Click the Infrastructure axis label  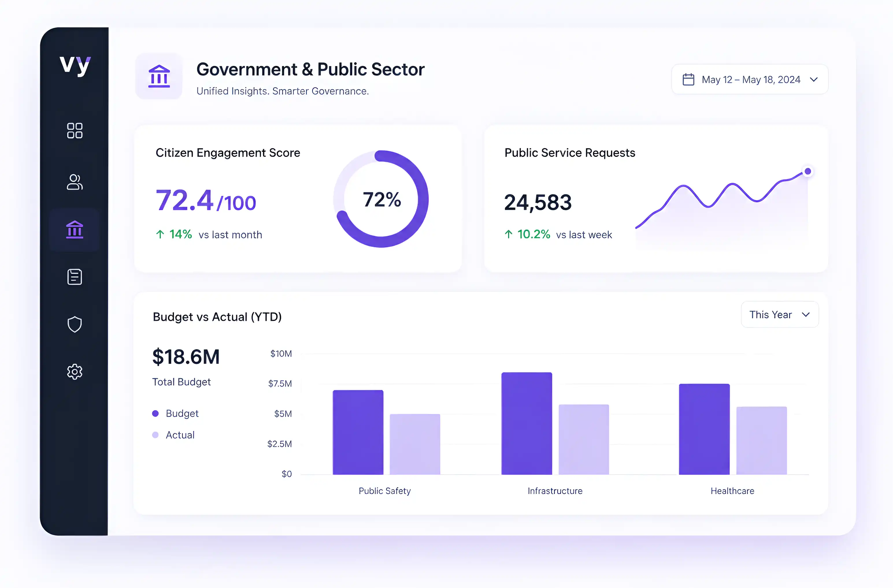point(555,491)
